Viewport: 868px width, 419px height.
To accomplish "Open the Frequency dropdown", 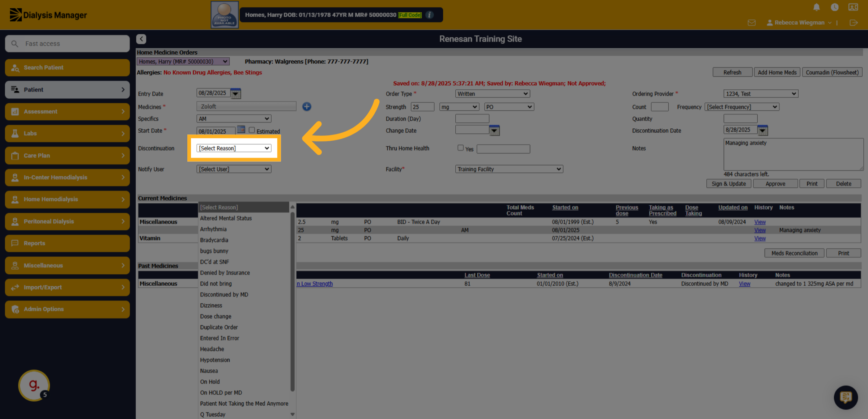I will pos(742,107).
